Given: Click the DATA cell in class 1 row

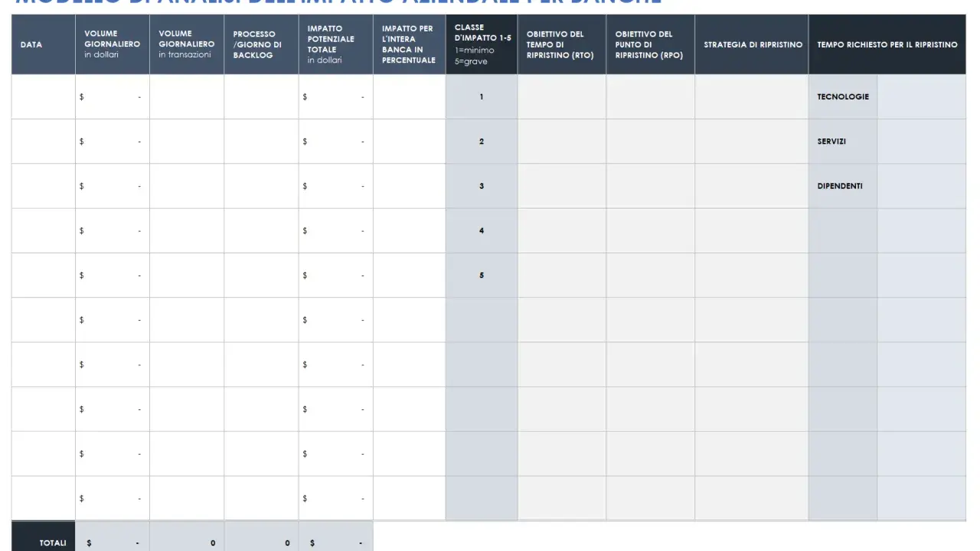Looking at the screenshot, I should pyautogui.click(x=44, y=97).
